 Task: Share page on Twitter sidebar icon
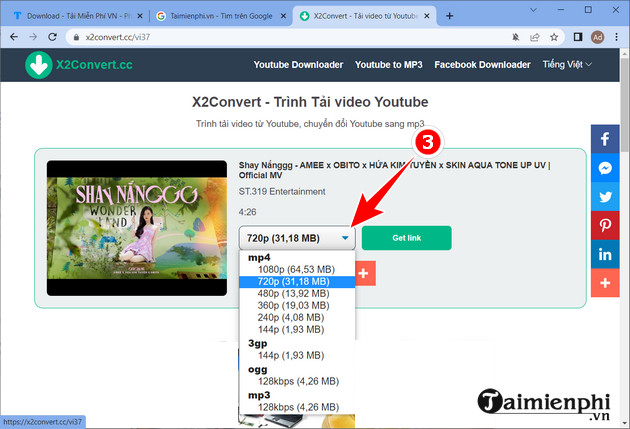[x=605, y=196]
